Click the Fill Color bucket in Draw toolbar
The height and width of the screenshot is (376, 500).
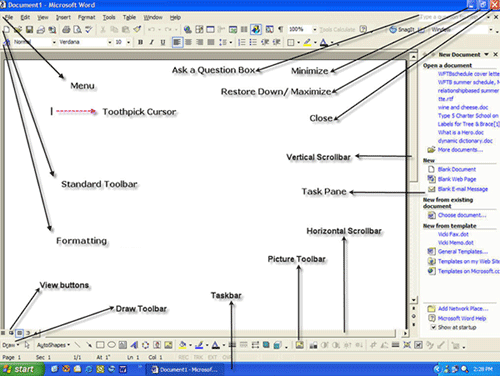(182, 345)
